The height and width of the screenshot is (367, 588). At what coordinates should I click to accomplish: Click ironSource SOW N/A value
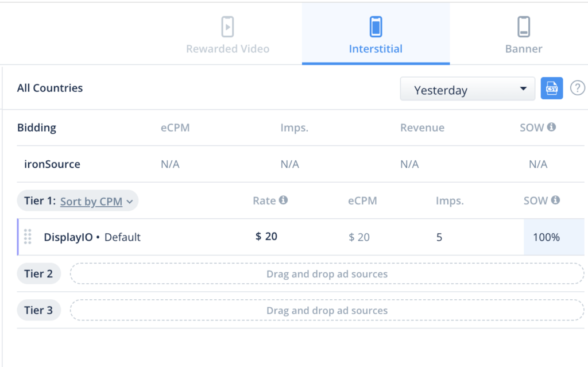[538, 164]
